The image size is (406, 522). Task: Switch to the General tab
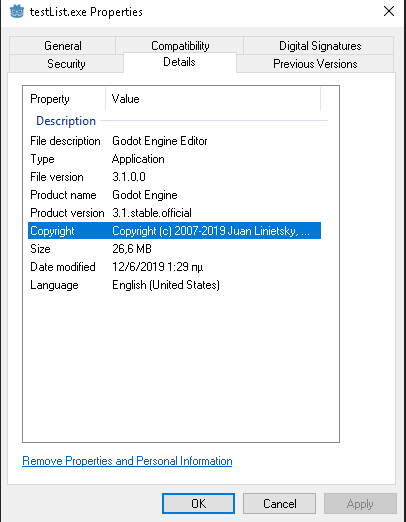[63, 46]
